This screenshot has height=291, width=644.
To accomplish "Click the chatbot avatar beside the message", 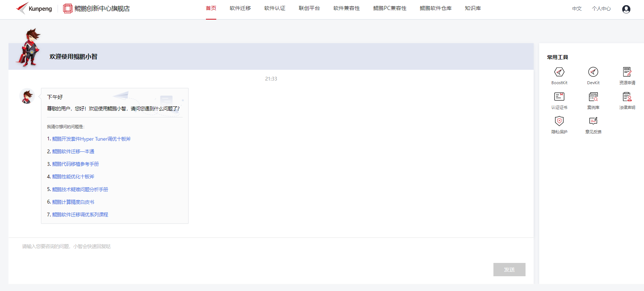I will point(27,96).
